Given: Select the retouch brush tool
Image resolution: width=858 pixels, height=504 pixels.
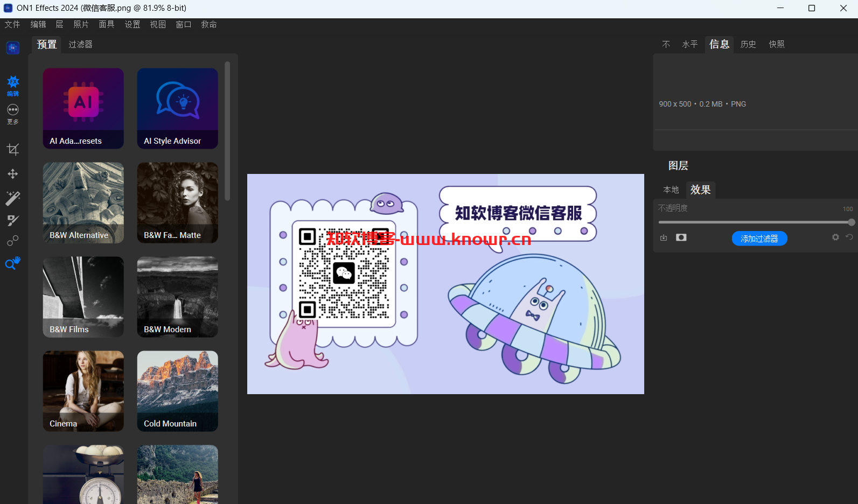Looking at the screenshot, I should click(13, 220).
